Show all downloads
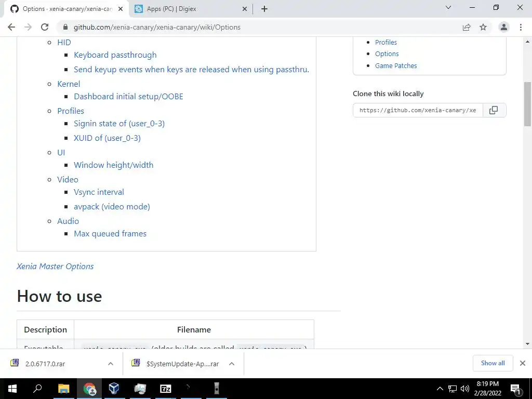 point(493,363)
